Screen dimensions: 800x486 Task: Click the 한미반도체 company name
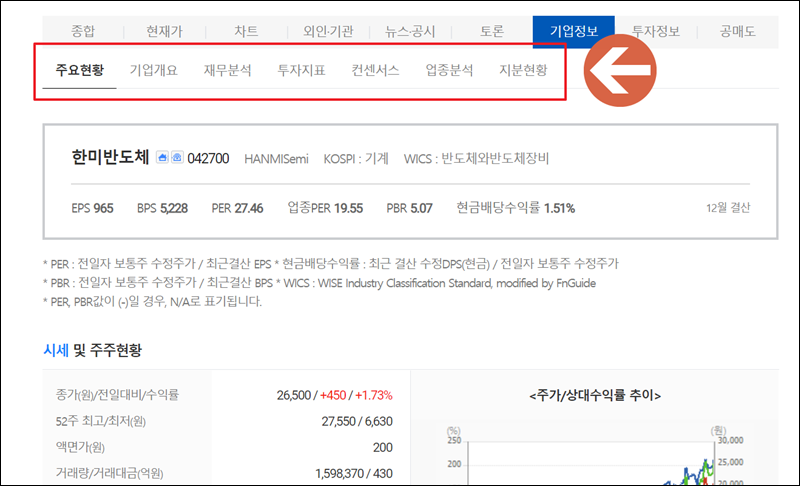tap(110, 157)
